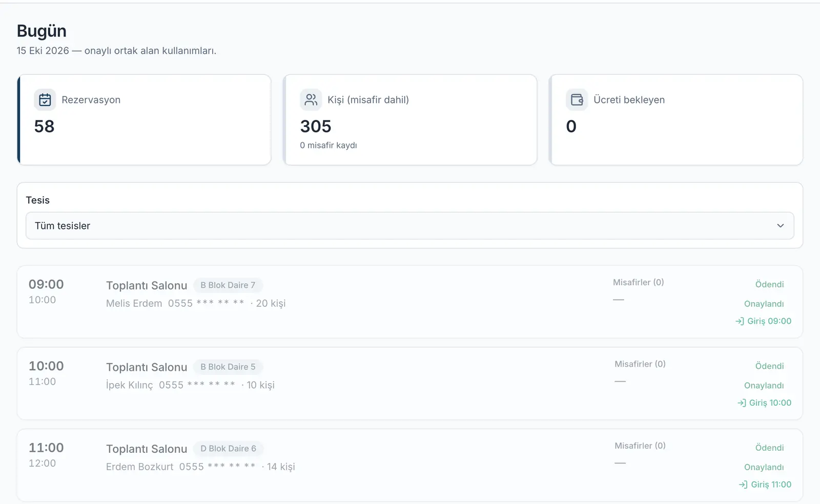Viewport: 820px width, 504px height.
Task: Click the B Blok Daire 7 badge
Action: [228, 285]
